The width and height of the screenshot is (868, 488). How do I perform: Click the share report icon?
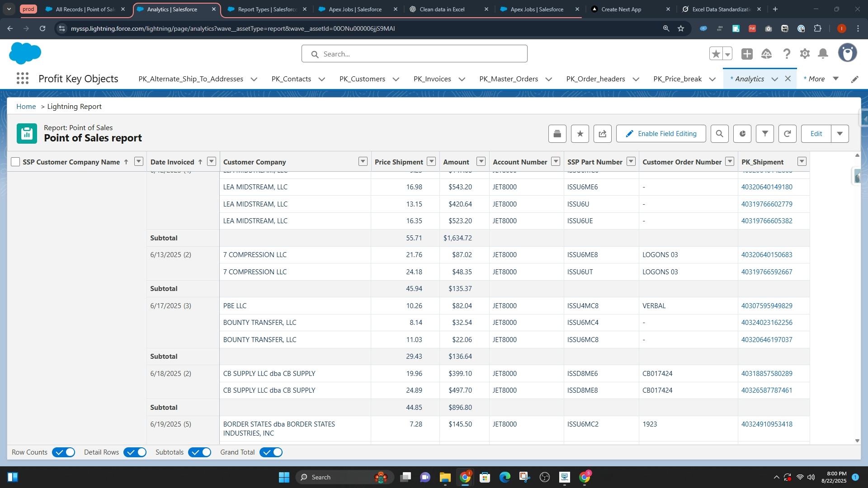tap(602, 134)
